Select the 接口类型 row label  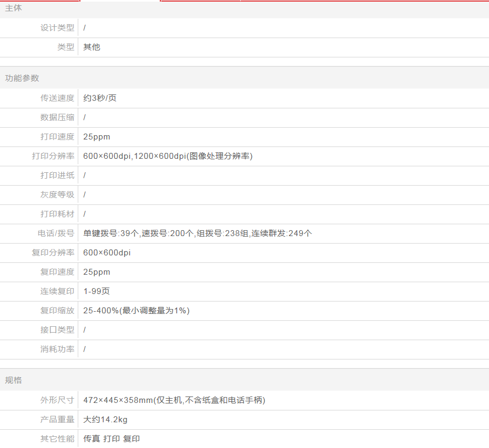(57, 330)
